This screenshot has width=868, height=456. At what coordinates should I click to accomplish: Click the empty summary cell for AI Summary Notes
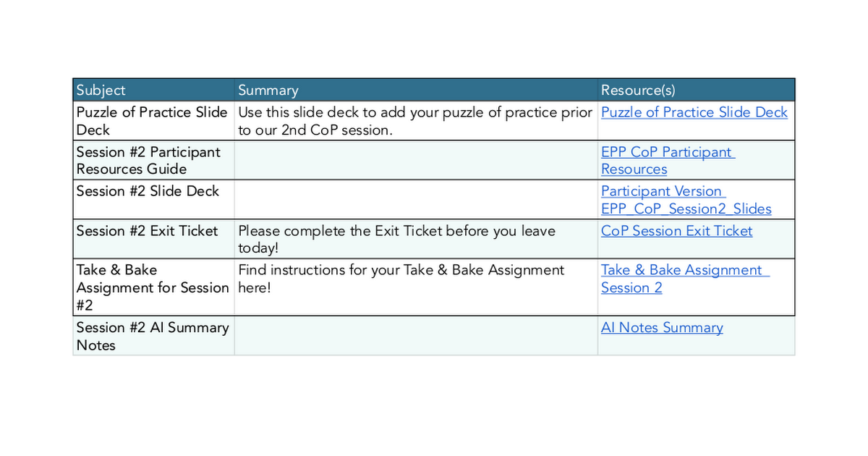(x=415, y=336)
